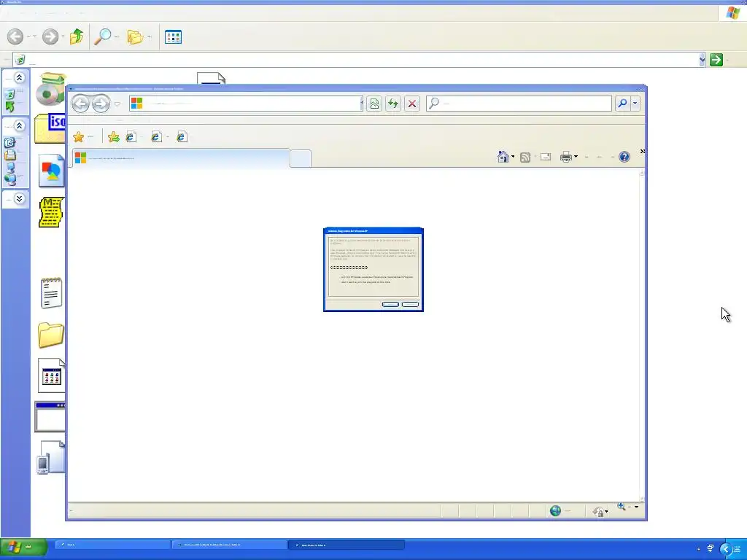The image size is (747, 560).
Task: Click the computer monitor icon in sidebar
Action: [10, 167]
